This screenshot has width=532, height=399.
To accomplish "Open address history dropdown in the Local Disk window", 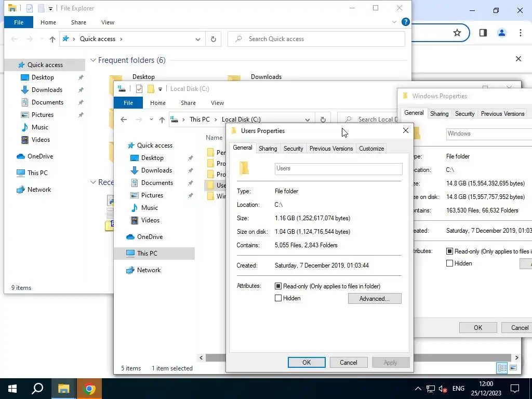I will coord(308,120).
